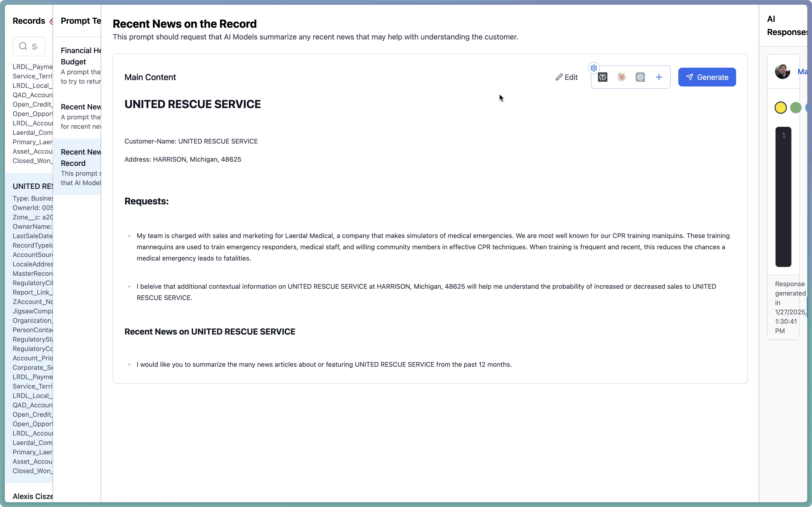Viewport: 812px width, 507px height.
Task: Click the 'Prompt Te' panel heading
Action: pyautogui.click(x=81, y=21)
